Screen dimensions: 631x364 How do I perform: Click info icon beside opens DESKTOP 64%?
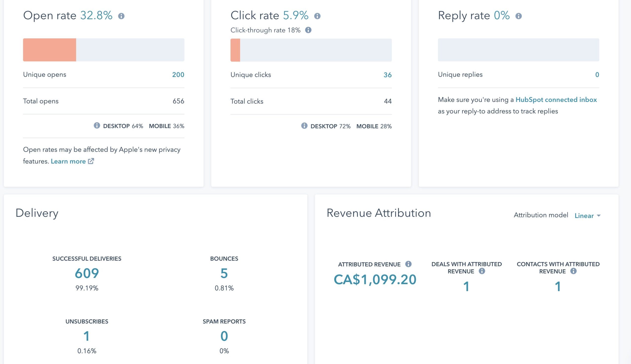point(97,126)
